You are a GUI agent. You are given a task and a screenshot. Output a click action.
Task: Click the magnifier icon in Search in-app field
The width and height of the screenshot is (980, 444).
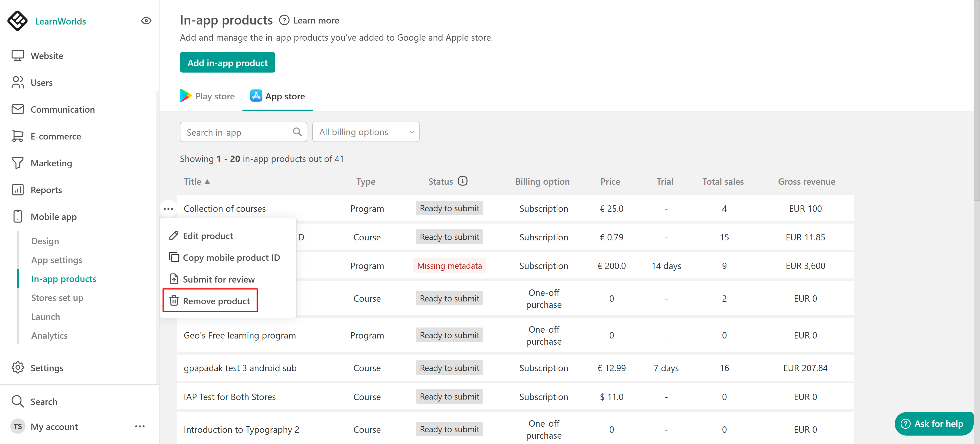(x=297, y=132)
